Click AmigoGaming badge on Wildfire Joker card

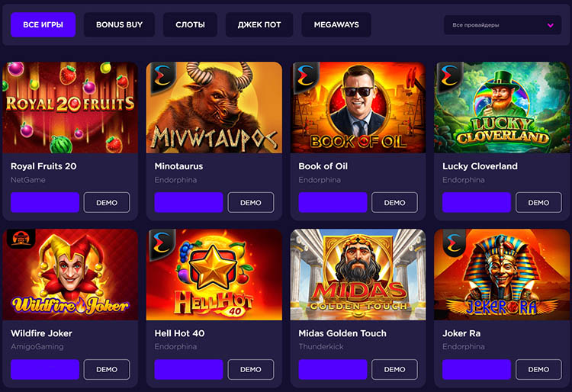[16, 240]
